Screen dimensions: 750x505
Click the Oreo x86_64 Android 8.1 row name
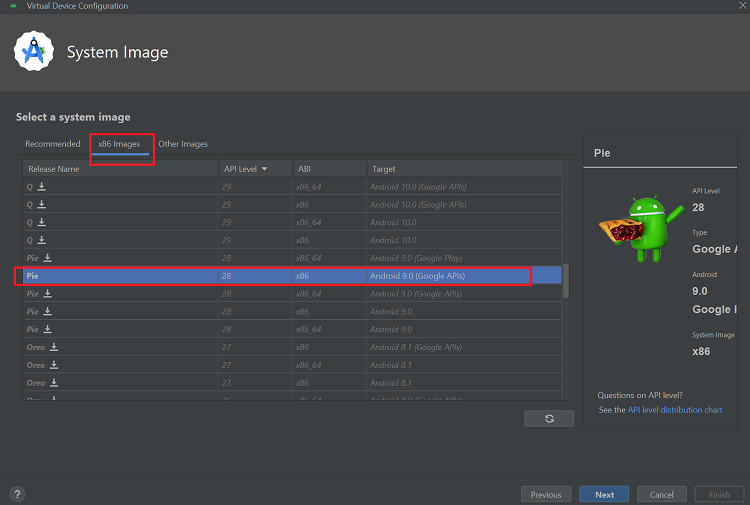click(36, 365)
